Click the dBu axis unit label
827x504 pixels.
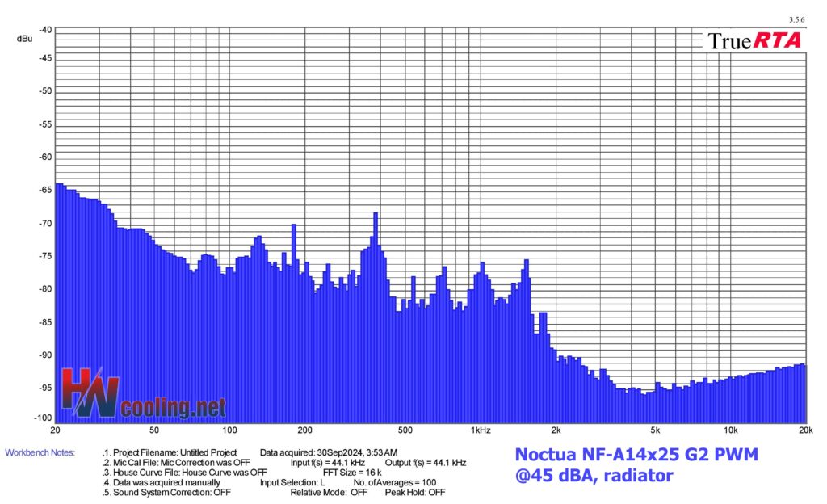pos(24,39)
